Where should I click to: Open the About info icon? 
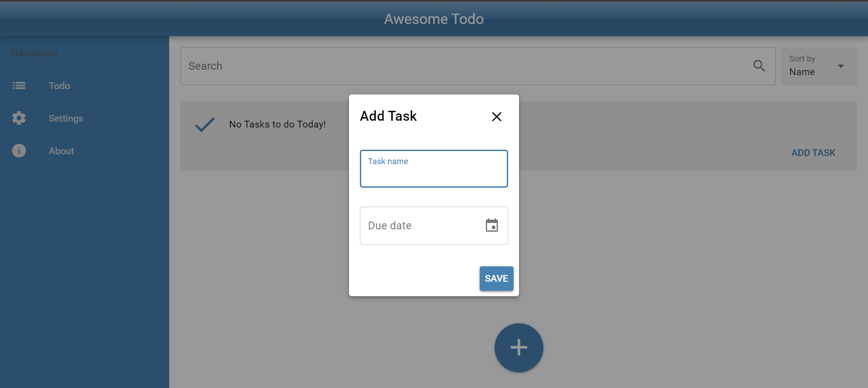click(x=19, y=151)
